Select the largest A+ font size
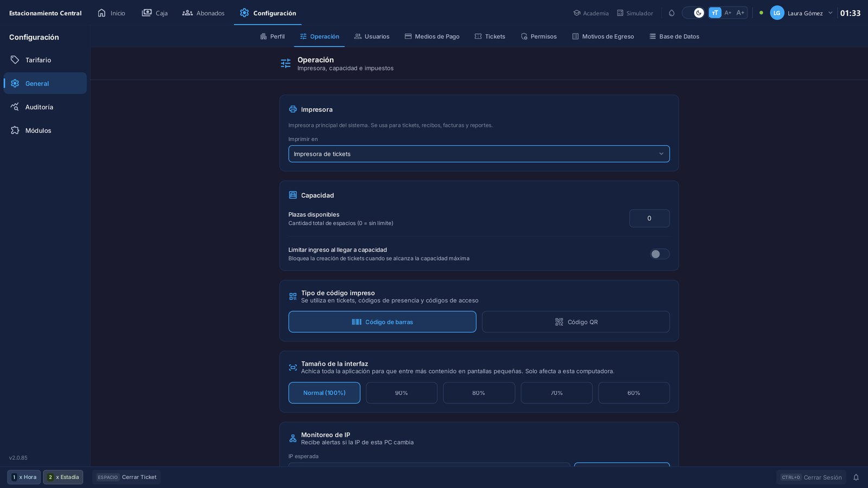The height and width of the screenshot is (488, 868). pyautogui.click(x=741, y=13)
